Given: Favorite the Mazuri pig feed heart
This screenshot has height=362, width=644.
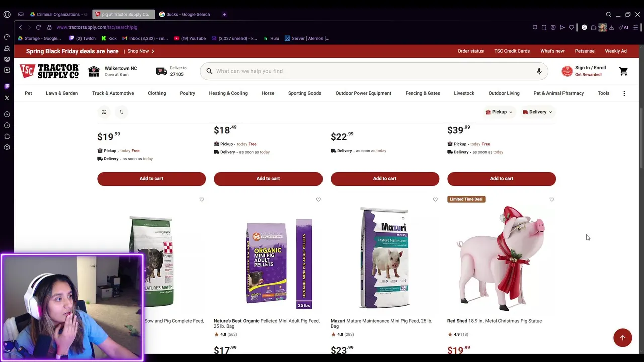Looking at the screenshot, I should tap(435, 200).
